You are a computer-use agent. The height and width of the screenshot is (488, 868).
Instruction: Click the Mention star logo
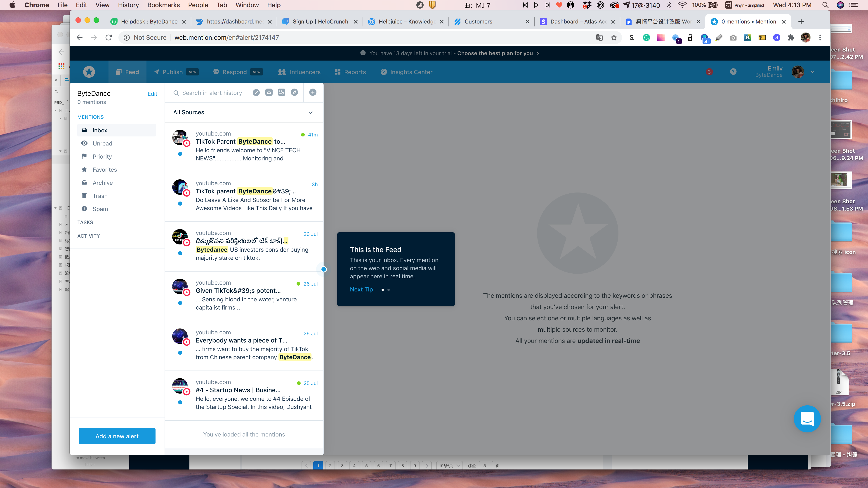coord(89,72)
